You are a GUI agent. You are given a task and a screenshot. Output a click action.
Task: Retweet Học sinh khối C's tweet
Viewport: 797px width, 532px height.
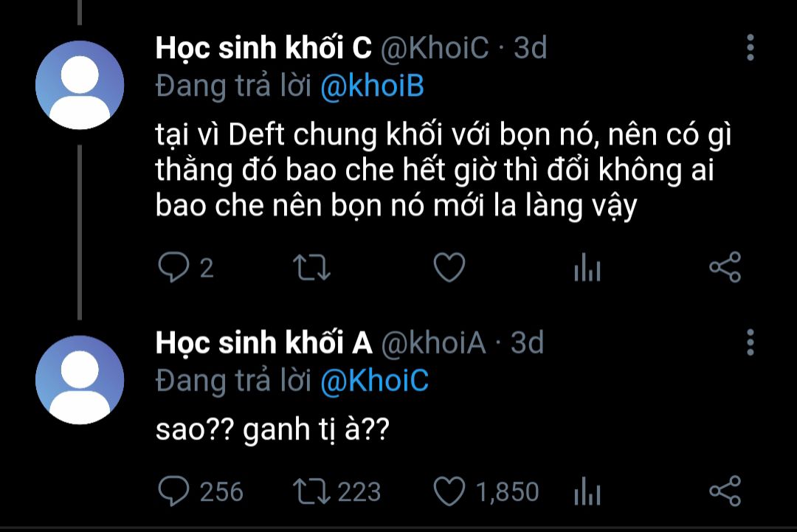tap(311, 267)
